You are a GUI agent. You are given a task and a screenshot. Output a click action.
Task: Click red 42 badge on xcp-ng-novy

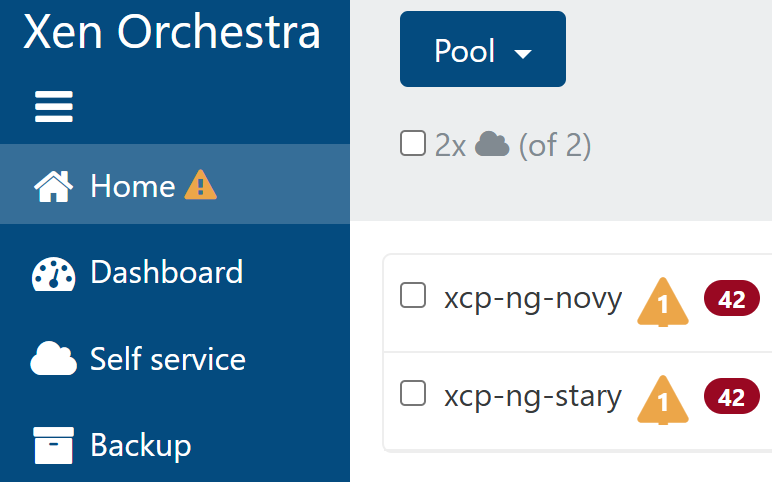click(732, 299)
